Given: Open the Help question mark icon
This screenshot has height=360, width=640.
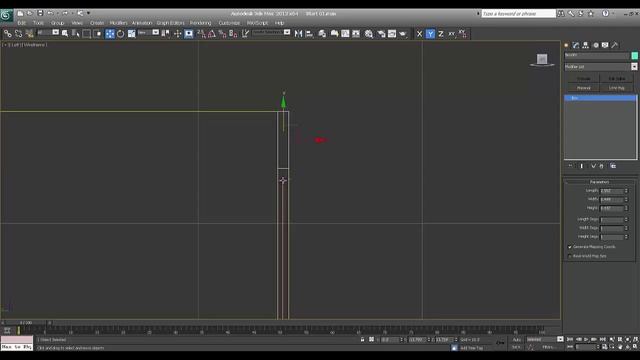Looking at the screenshot, I should tap(606, 13).
